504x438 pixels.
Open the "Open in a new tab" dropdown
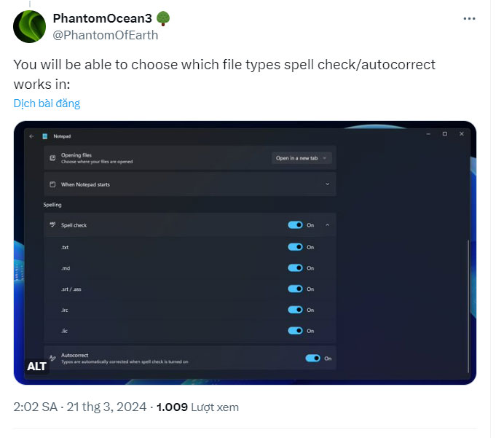tap(302, 157)
